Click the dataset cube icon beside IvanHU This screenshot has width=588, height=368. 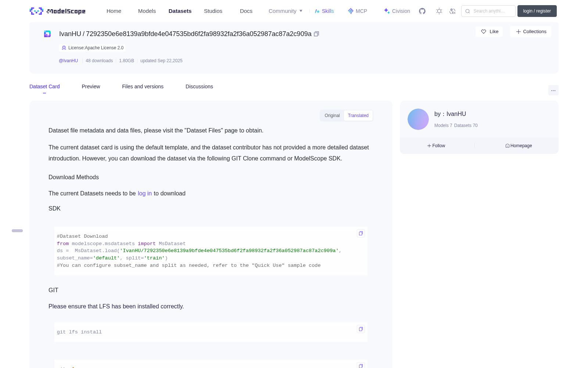coord(47,34)
